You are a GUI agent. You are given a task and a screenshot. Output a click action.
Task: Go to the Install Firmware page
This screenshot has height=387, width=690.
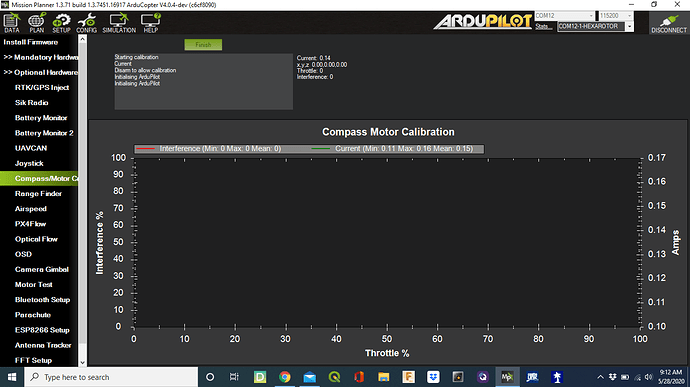click(31, 42)
